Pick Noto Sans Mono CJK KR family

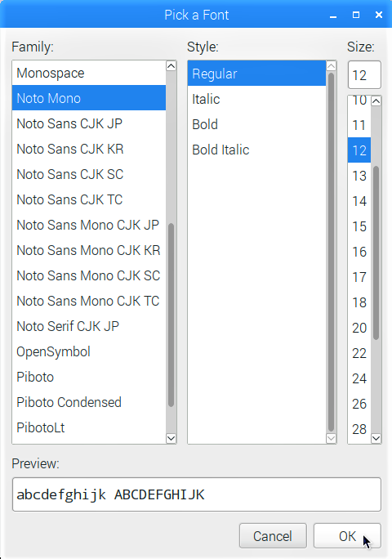pos(89,250)
